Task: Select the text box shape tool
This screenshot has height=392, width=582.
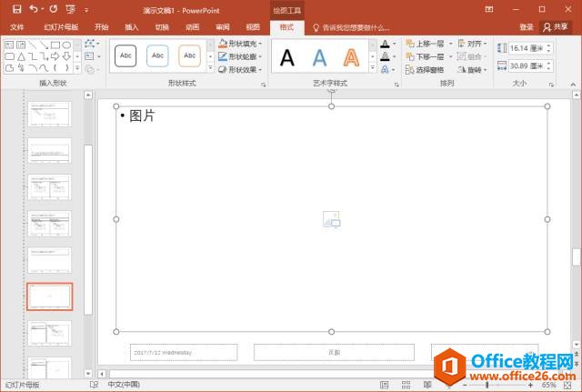Action: (x=9, y=45)
